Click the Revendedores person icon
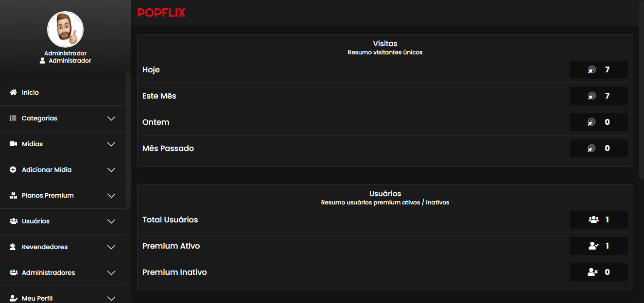644x303 pixels. 13,247
